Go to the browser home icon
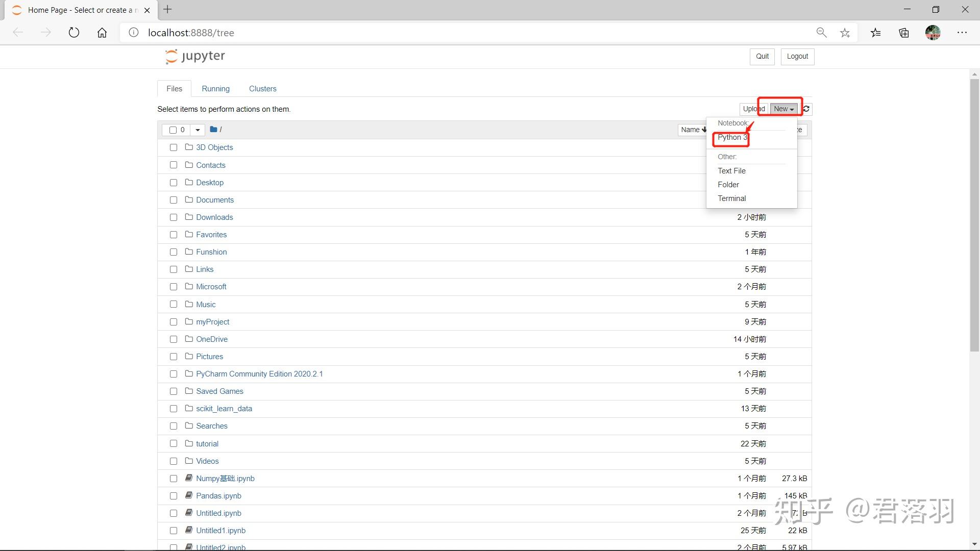 coord(102,33)
